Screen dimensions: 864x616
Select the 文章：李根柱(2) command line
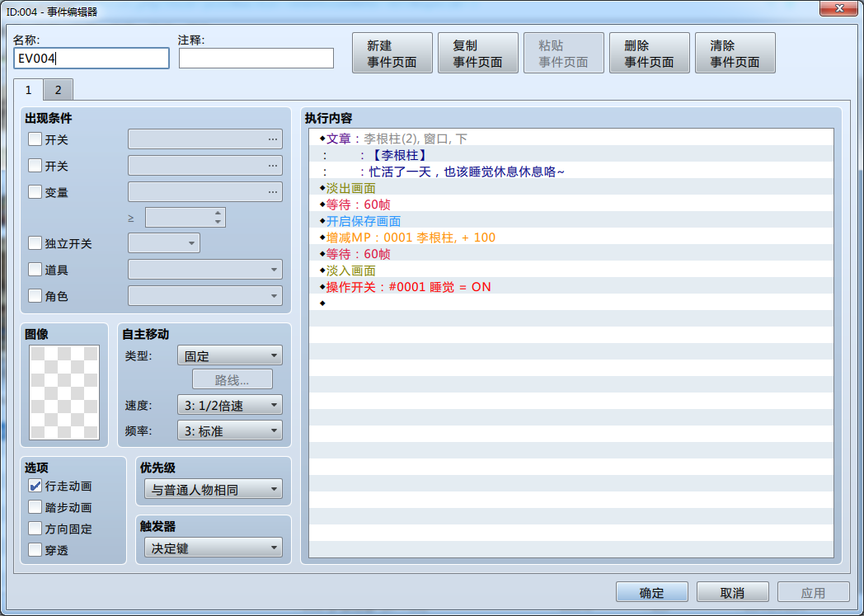click(x=571, y=139)
